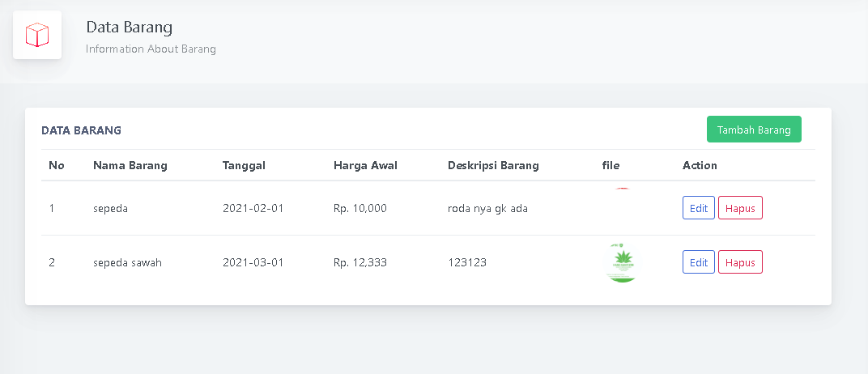Viewport: 868px width, 374px height.
Task: Open Edit for sepeda sawah
Action: tap(698, 262)
